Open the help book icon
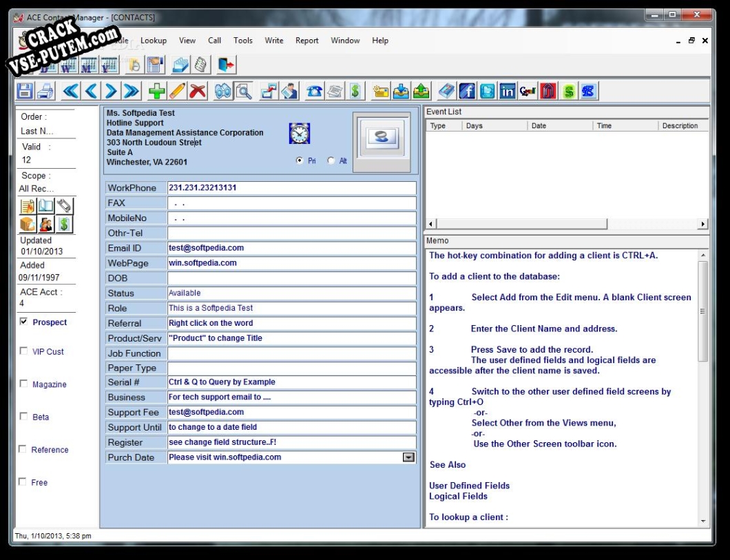The image size is (730, 560). pos(446,91)
